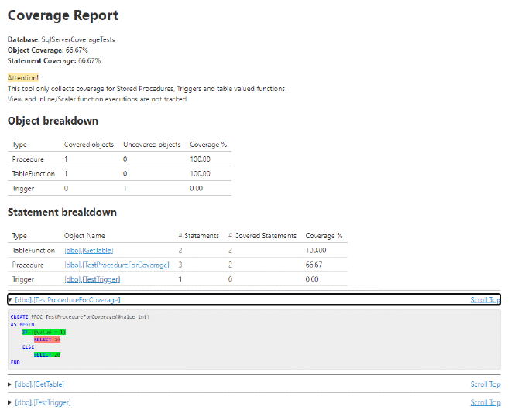
Task: Click the Statement breakdown heading
Action: click(x=62, y=212)
